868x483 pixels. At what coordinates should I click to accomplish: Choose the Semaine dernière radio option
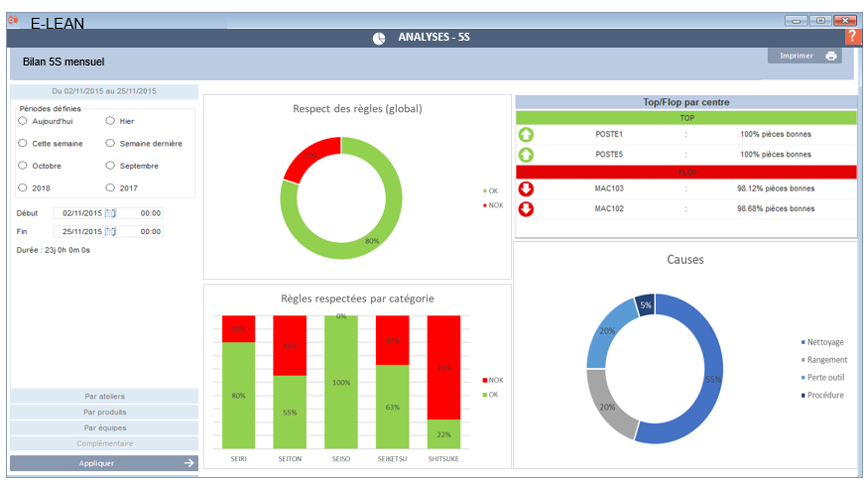click(x=110, y=143)
